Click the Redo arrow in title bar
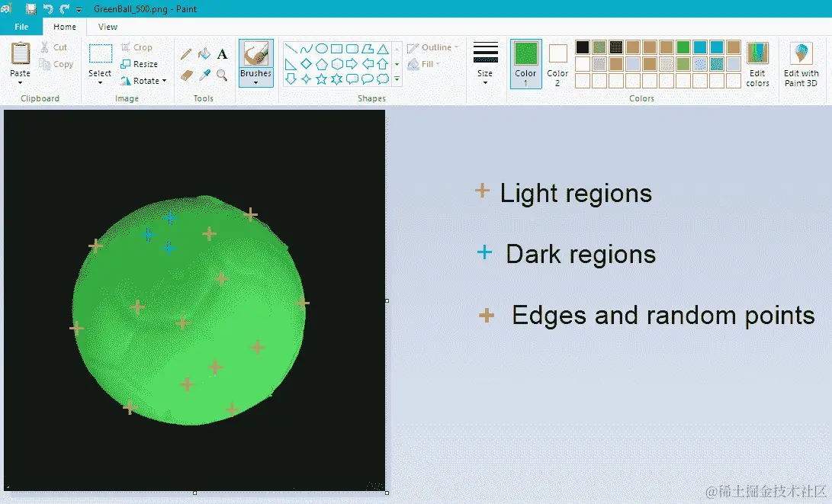The width and height of the screenshot is (832, 504). 65,9
